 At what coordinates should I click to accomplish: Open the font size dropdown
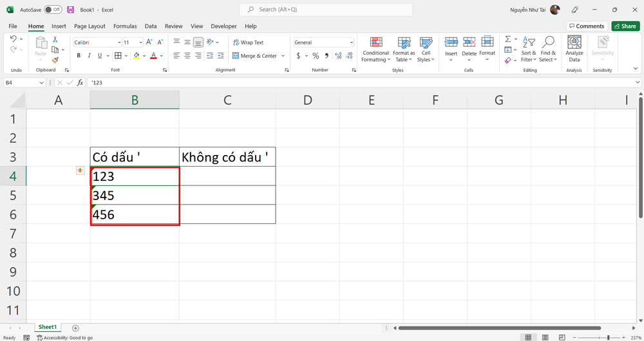pyautogui.click(x=141, y=42)
